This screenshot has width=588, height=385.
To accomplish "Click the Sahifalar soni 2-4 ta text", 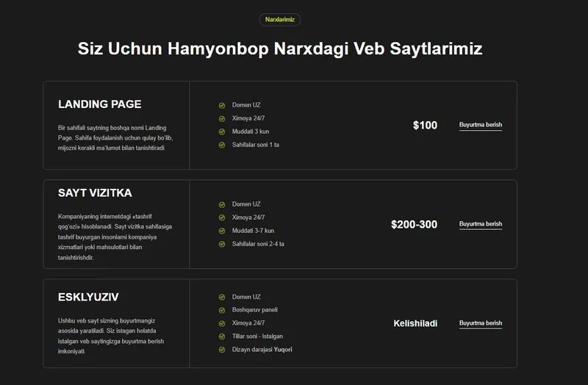I will [258, 244].
